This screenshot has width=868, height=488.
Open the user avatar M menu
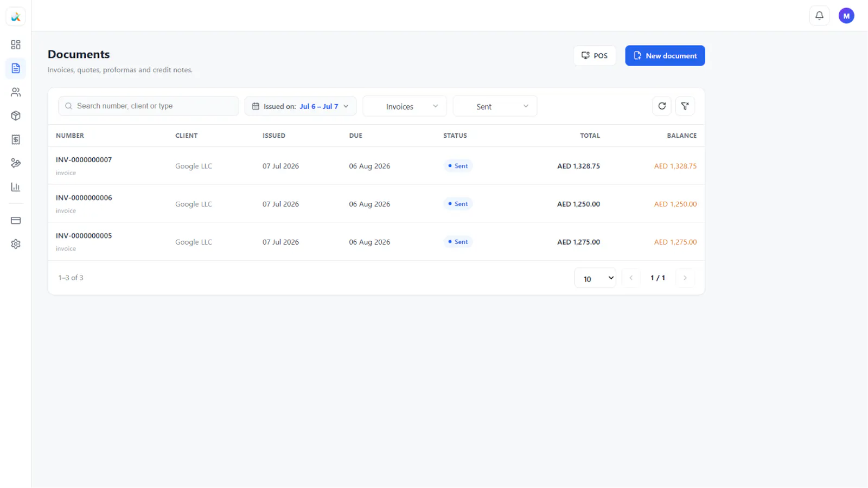[846, 16]
